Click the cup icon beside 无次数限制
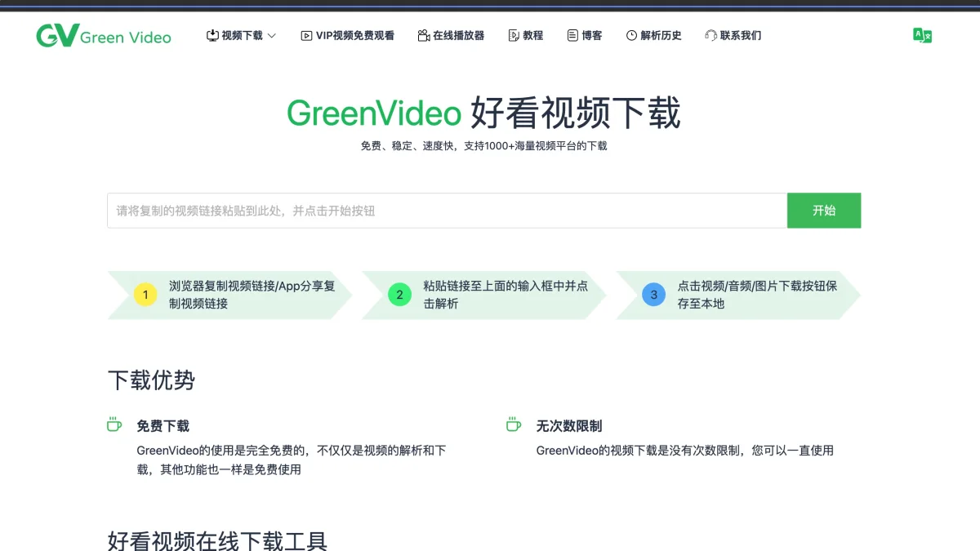 pyautogui.click(x=514, y=424)
